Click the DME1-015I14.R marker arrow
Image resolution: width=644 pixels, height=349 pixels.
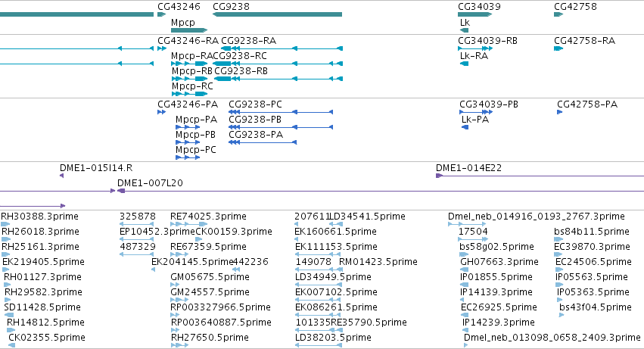(61, 176)
